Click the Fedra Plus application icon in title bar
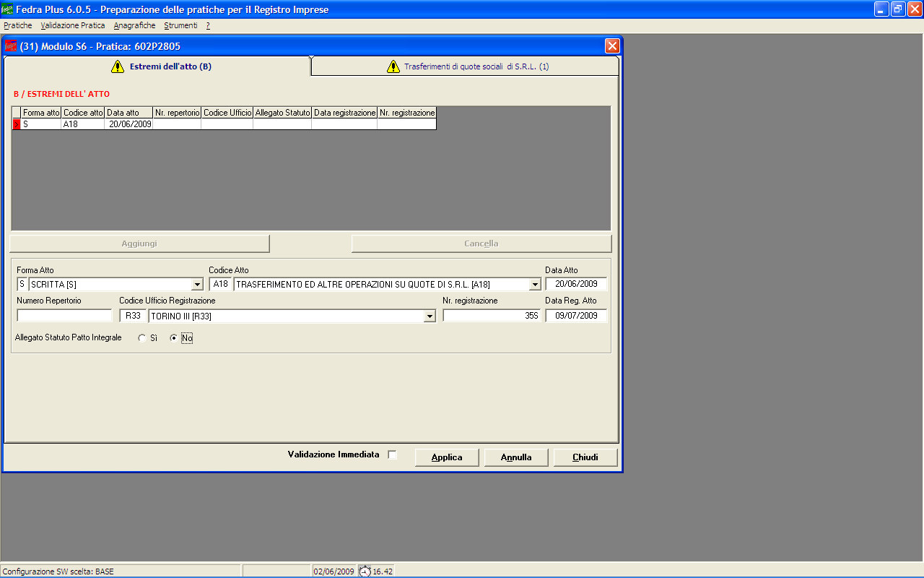The image size is (924, 578). pos(7,9)
